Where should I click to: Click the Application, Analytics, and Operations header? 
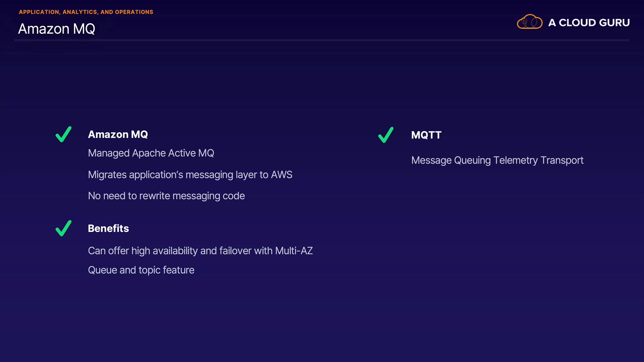[x=86, y=12]
